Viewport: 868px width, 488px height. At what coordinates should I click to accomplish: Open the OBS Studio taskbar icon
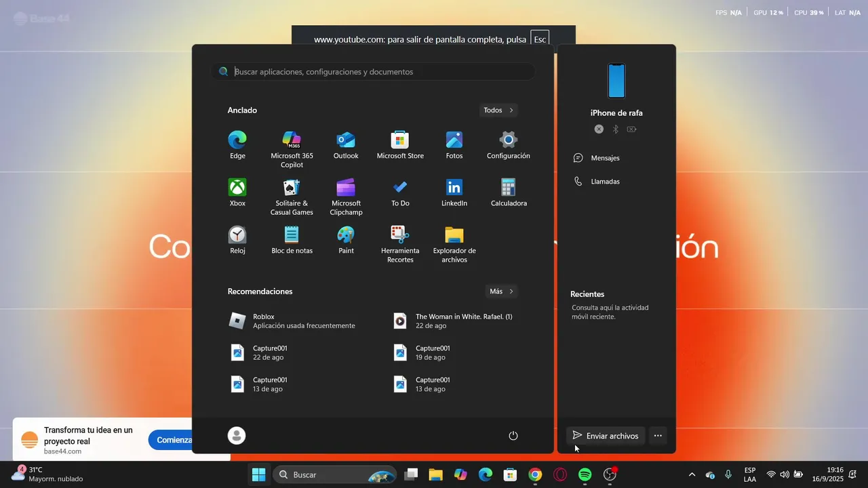(x=610, y=474)
